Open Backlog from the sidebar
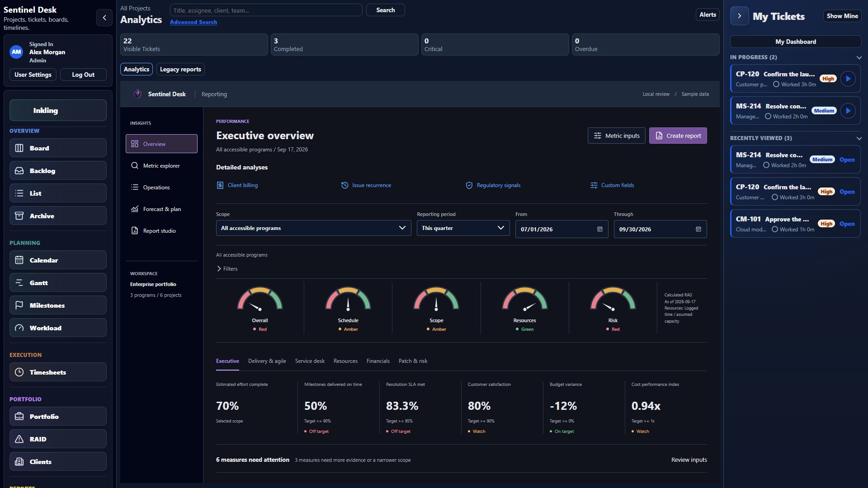 click(x=58, y=171)
